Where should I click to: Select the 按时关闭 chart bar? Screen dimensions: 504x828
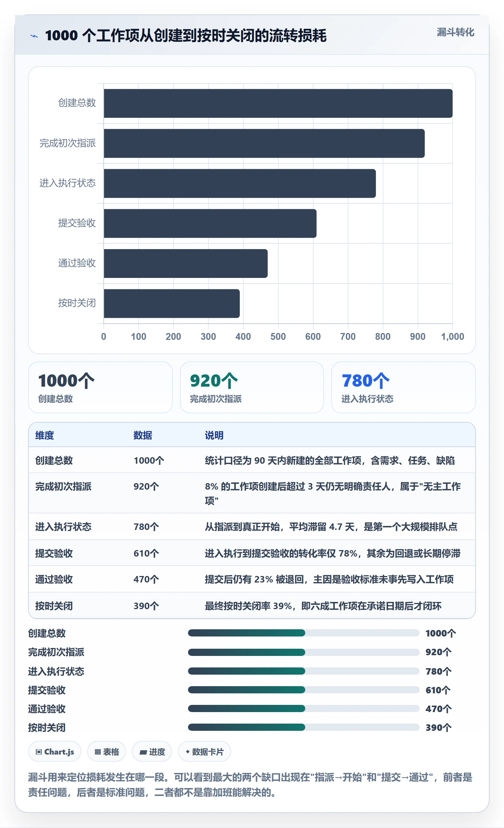172,303
